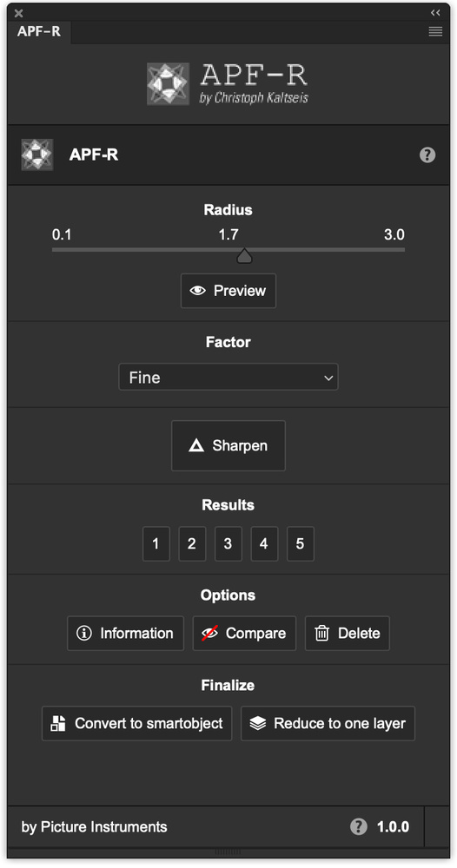Image resolution: width=457 pixels, height=868 pixels.
Task: Click Convert to smartobject
Action: (x=136, y=724)
